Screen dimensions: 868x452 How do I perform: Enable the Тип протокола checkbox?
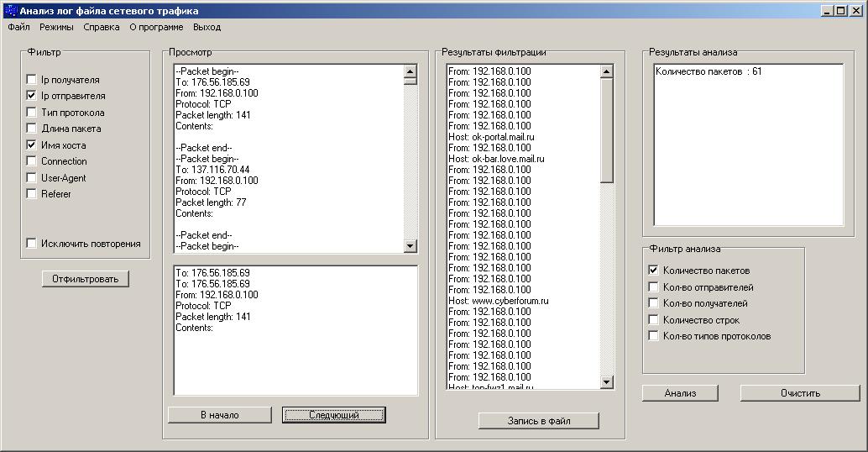[x=32, y=112]
